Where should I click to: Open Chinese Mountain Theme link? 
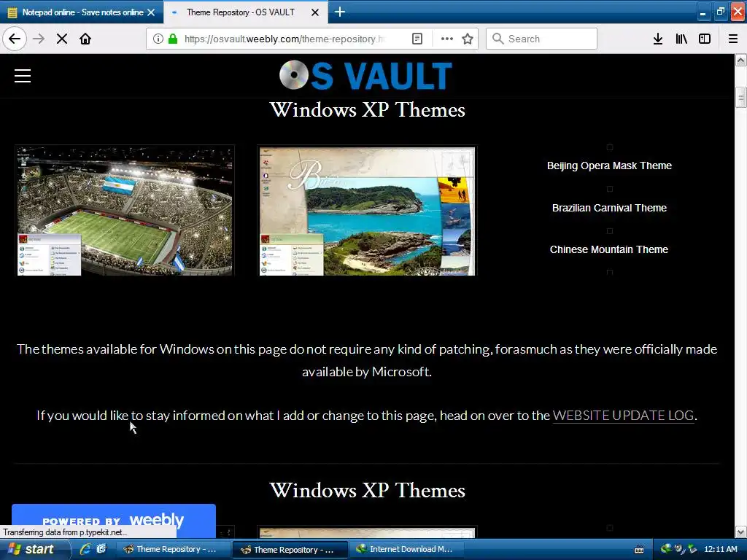[x=609, y=249]
